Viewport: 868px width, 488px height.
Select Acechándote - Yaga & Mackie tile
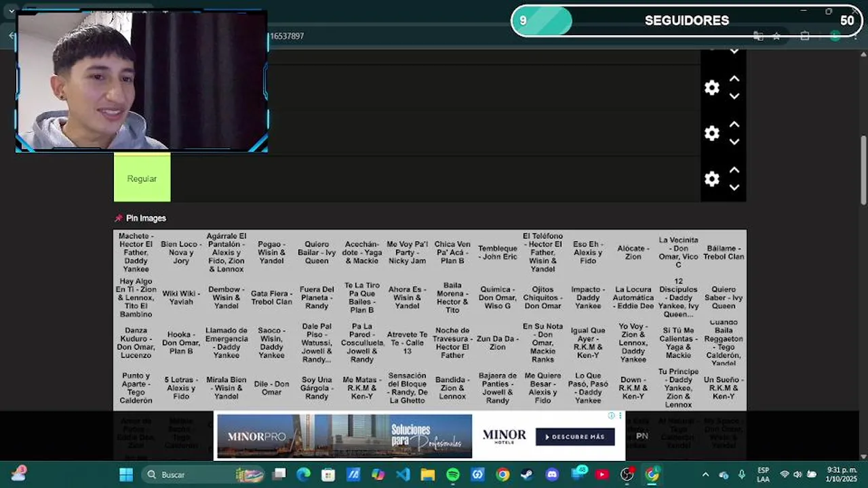click(362, 252)
